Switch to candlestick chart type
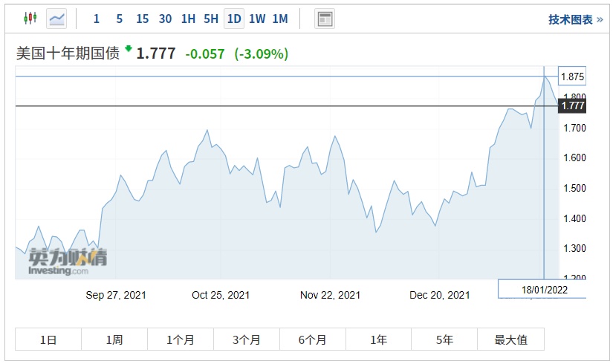The width and height of the screenshot is (613, 364). pos(30,19)
